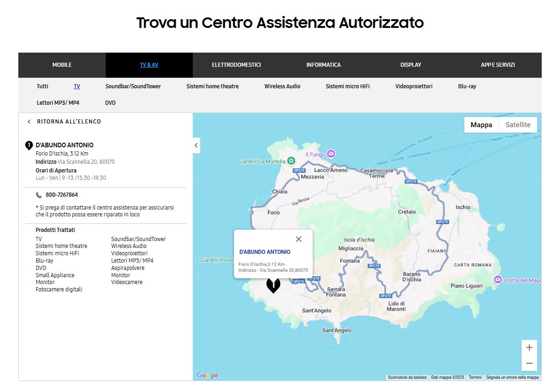Screen dimensions: 555x392
Task: Call the phone number 800-7267864
Action: point(62,195)
